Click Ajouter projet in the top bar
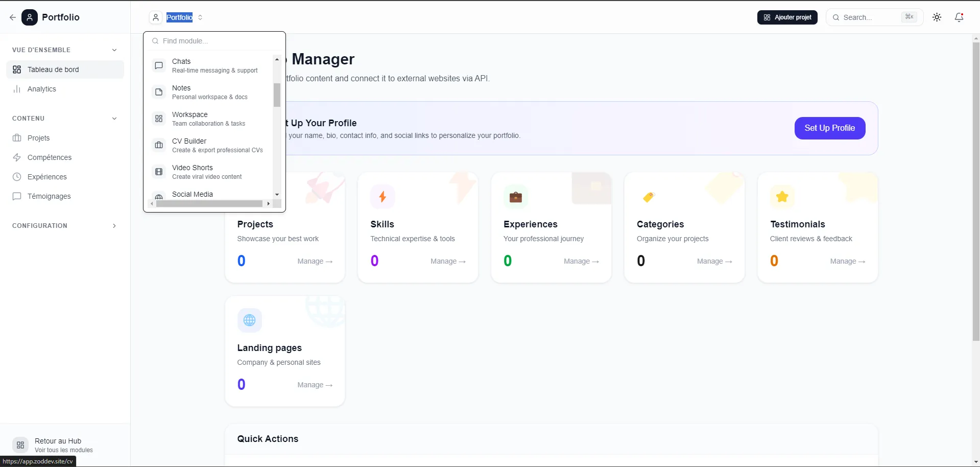980x467 pixels. tap(786, 17)
